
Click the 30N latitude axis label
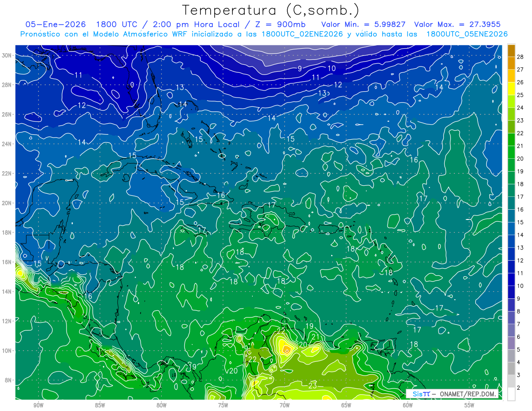click(x=7, y=55)
